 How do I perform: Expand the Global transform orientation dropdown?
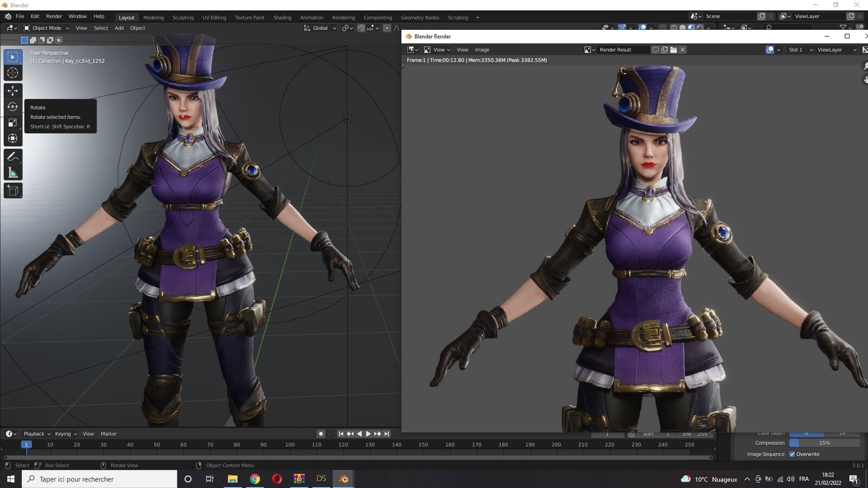320,28
